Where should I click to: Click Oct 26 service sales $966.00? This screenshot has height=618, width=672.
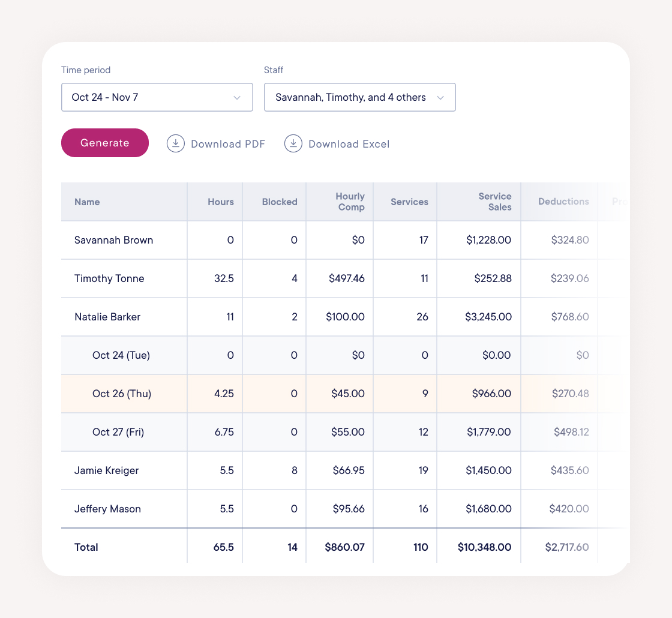pyautogui.click(x=491, y=394)
